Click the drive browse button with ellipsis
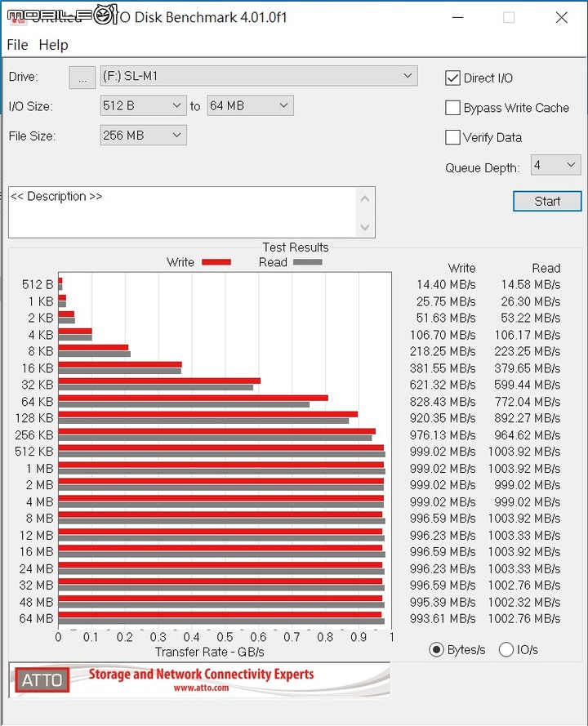 [x=82, y=77]
